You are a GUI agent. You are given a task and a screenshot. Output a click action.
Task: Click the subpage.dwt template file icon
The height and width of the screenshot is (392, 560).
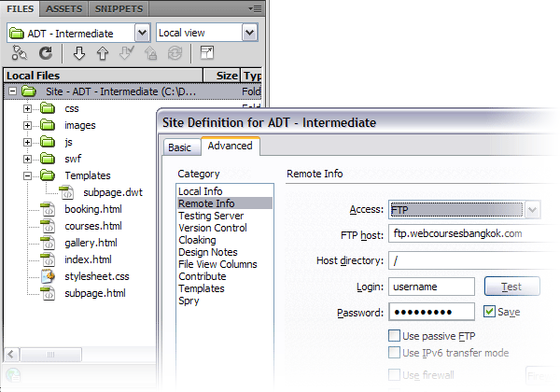tap(66, 192)
